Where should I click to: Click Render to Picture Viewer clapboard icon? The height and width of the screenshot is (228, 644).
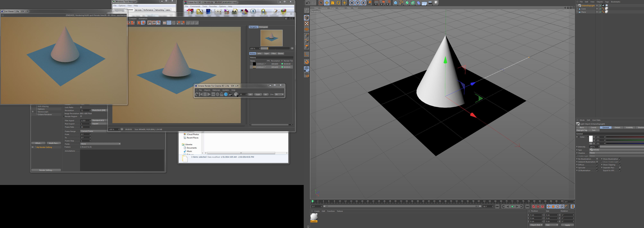(382, 3)
